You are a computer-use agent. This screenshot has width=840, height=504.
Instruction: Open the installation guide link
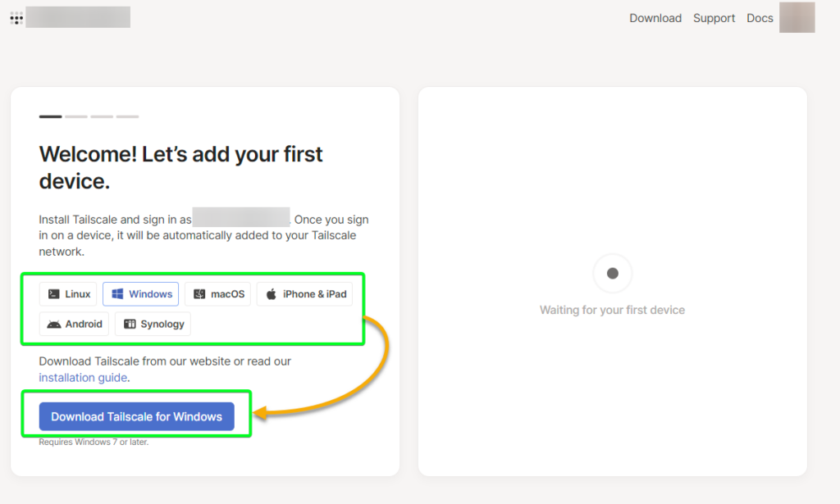click(x=83, y=377)
